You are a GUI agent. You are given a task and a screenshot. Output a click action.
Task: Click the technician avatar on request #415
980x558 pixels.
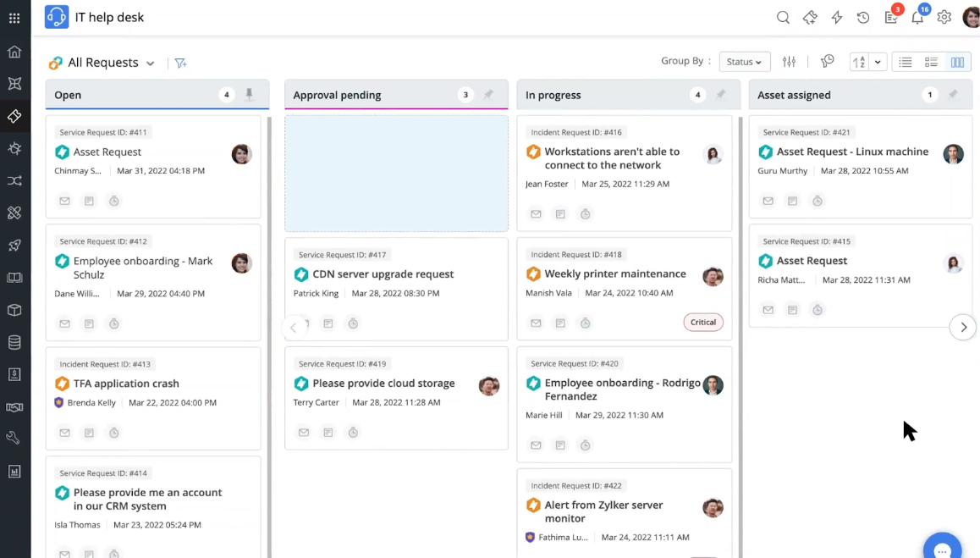click(953, 263)
